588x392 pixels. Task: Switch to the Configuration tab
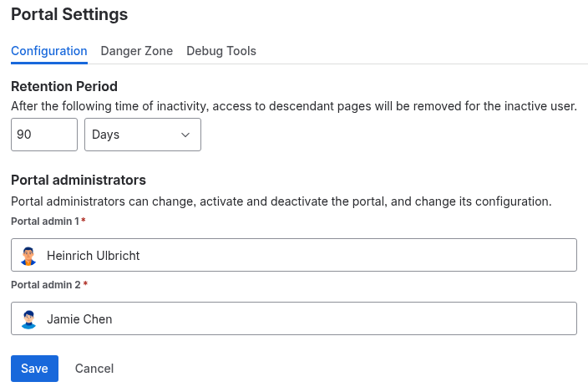pos(49,51)
